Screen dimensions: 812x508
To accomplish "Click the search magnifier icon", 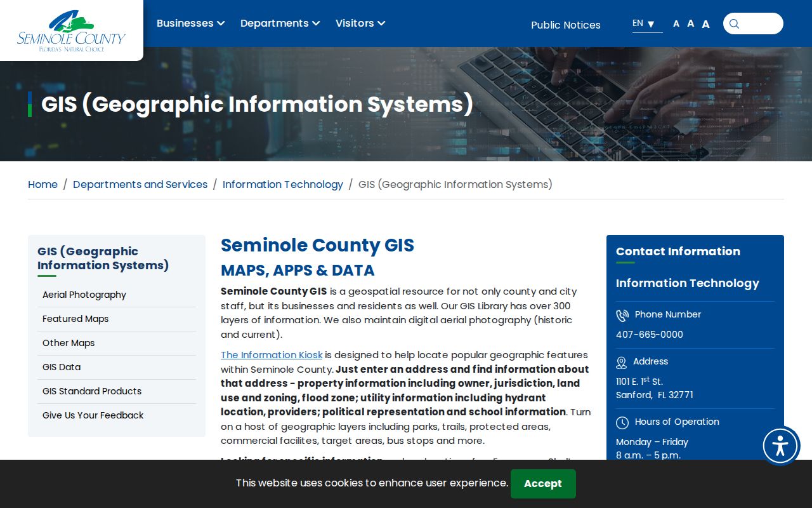I will click(x=734, y=24).
